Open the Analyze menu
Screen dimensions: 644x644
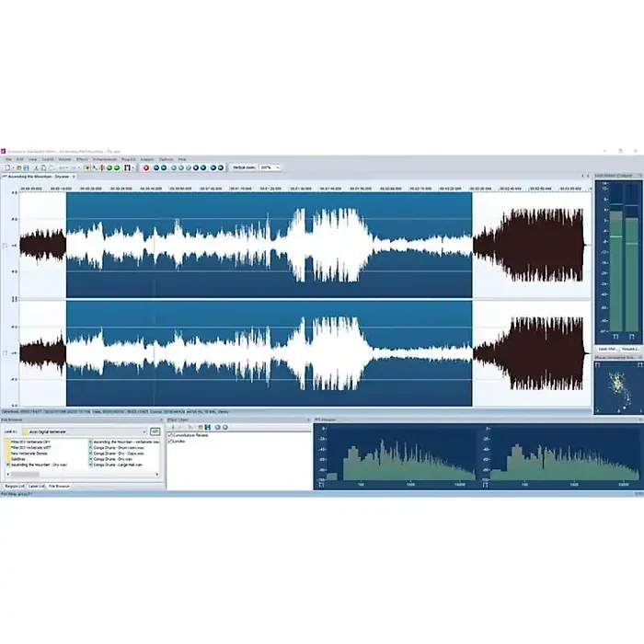pos(147,159)
